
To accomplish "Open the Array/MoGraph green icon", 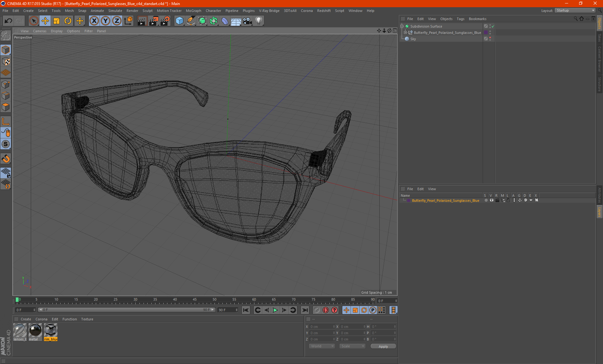I will point(214,21).
